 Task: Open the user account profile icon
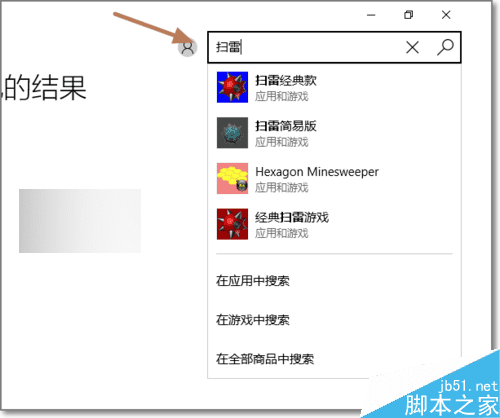(x=188, y=47)
